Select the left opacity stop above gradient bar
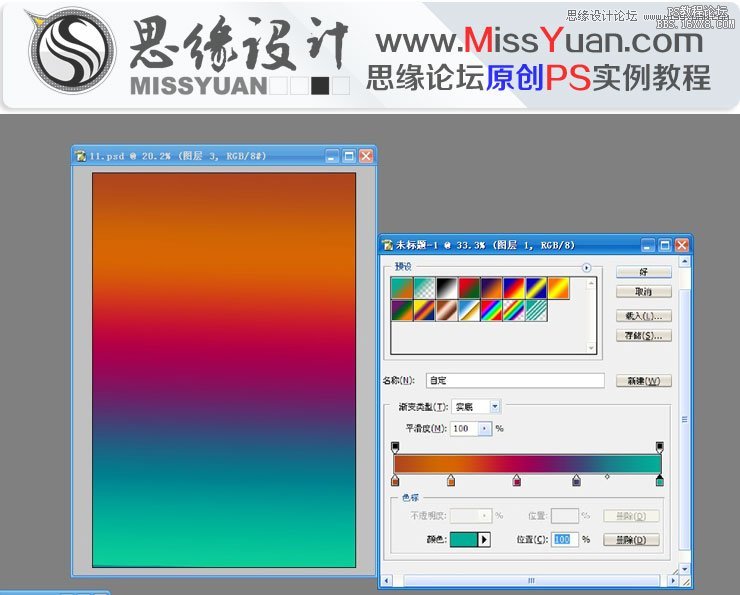The height and width of the screenshot is (595, 740). click(395, 447)
